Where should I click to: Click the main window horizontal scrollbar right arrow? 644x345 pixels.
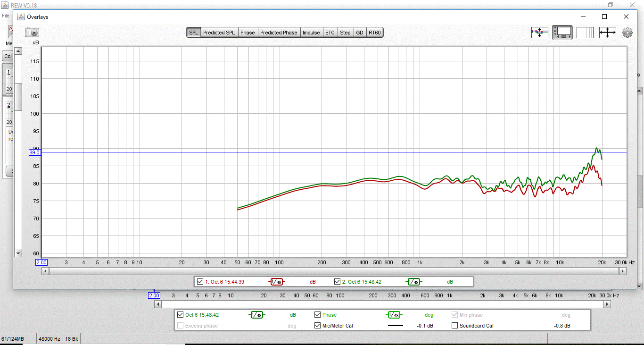[607, 304]
